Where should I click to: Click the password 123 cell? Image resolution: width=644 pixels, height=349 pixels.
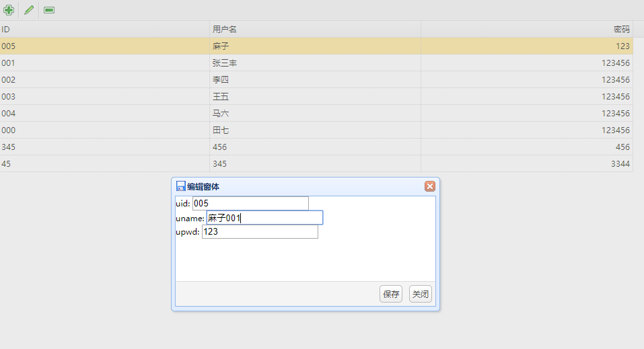(x=527, y=46)
